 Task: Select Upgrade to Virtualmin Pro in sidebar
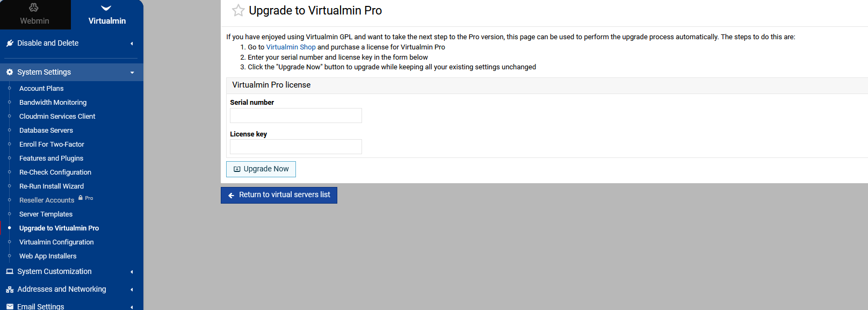(x=59, y=228)
